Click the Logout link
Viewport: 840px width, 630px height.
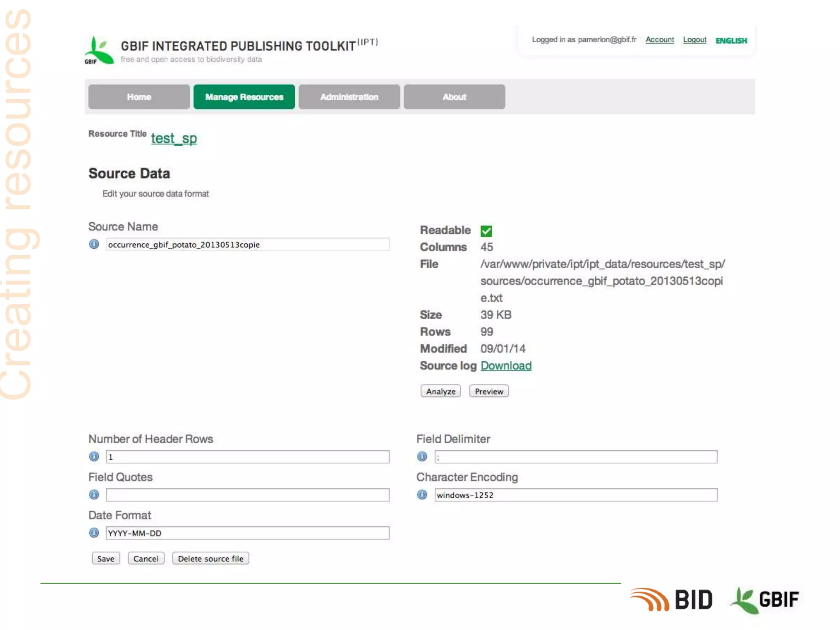[x=694, y=40]
